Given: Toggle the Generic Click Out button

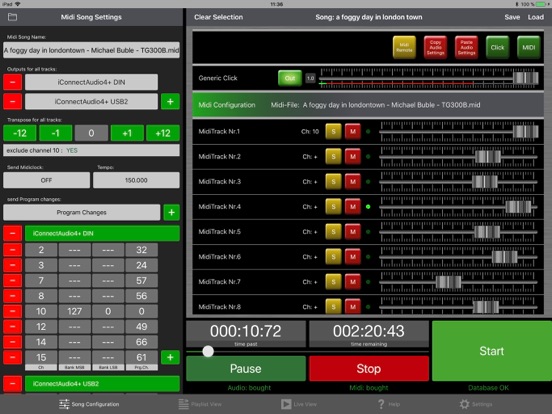Looking at the screenshot, I should pos(290,78).
